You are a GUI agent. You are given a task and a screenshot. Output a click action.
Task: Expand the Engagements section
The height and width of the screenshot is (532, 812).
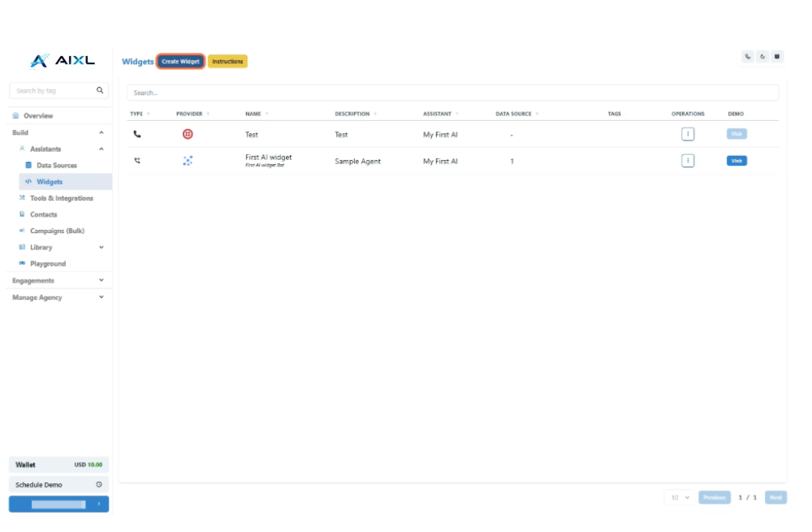(101, 280)
